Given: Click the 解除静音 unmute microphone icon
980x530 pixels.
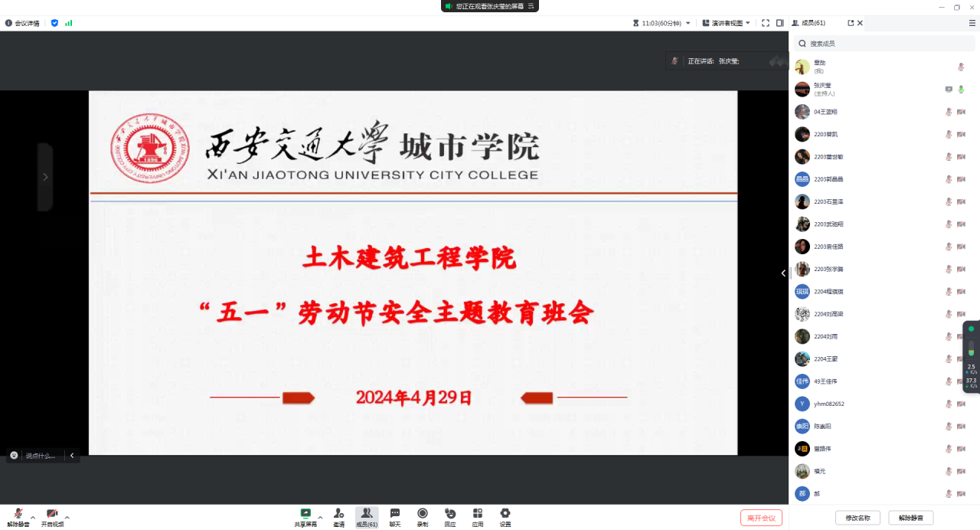Looking at the screenshot, I should pyautogui.click(x=18, y=514).
